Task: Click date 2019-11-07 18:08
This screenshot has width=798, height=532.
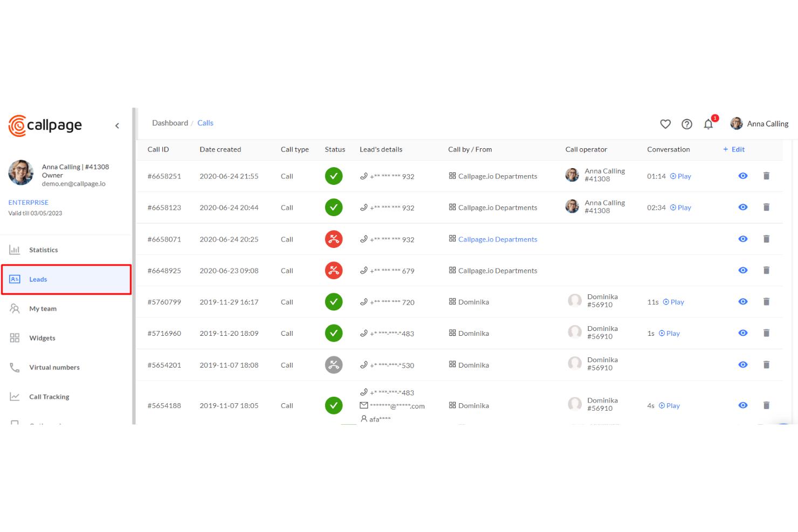Action: point(229,365)
